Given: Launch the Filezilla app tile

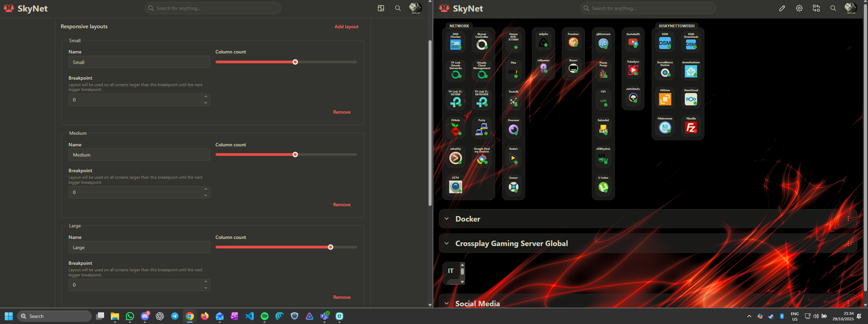Looking at the screenshot, I should pyautogui.click(x=691, y=126).
